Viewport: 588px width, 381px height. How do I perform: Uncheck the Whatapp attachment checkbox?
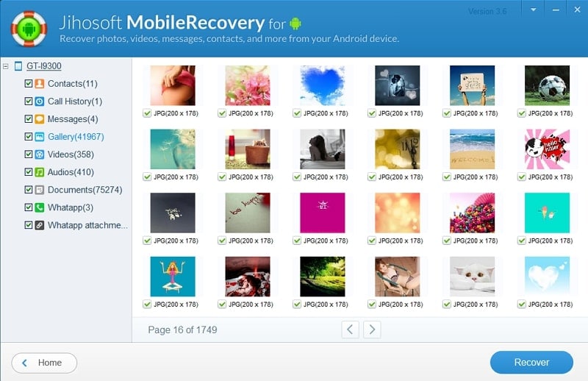(x=28, y=225)
